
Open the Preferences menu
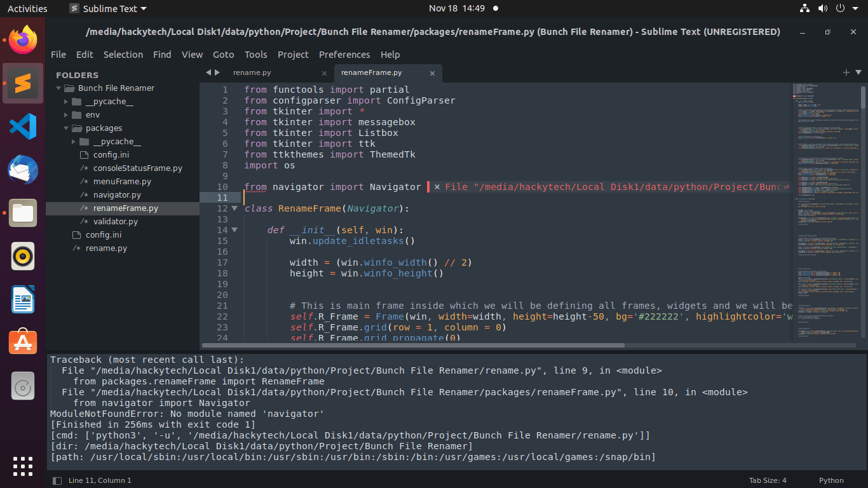coord(344,55)
